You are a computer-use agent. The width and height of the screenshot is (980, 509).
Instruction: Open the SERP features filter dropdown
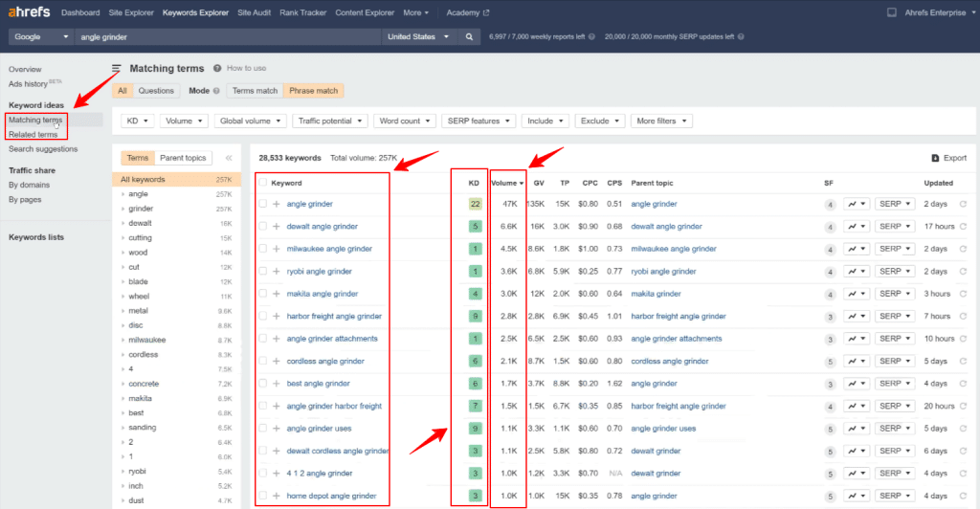(479, 122)
